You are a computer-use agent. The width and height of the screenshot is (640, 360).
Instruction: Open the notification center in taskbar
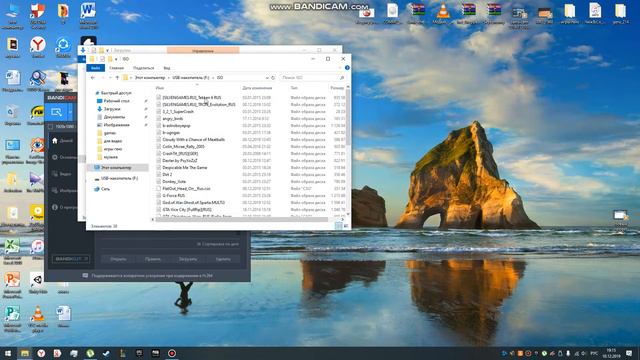[x=629, y=353]
